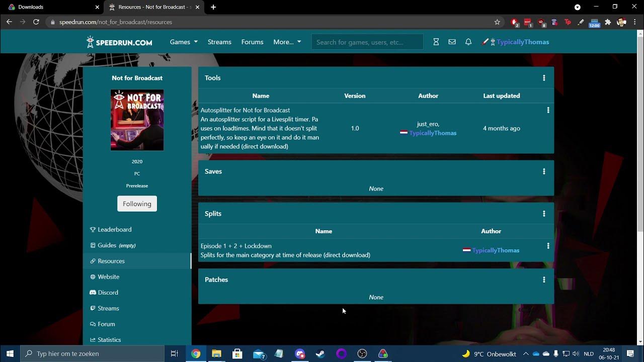The height and width of the screenshot is (362, 644).
Task: Open the Statistics sidebar link
Action: (137, 340)
